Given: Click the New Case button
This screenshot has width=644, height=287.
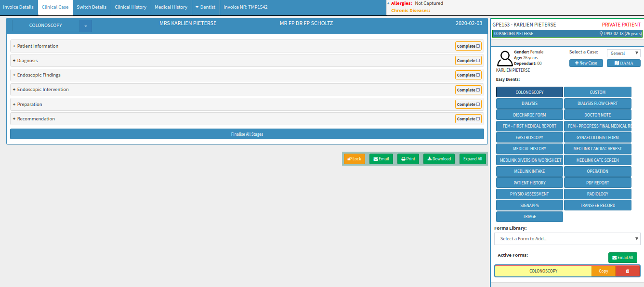Looking at the screenshot, I should (586, 63).
